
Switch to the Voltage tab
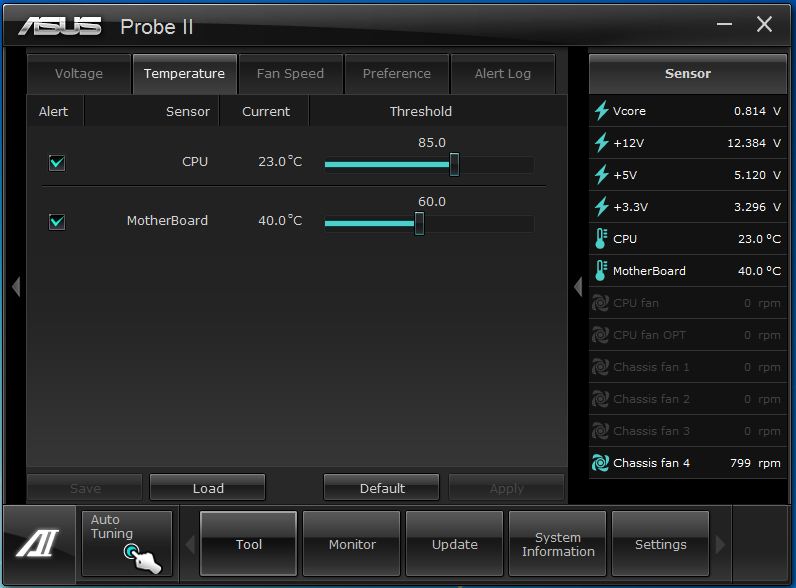click(x=79, y=74)
